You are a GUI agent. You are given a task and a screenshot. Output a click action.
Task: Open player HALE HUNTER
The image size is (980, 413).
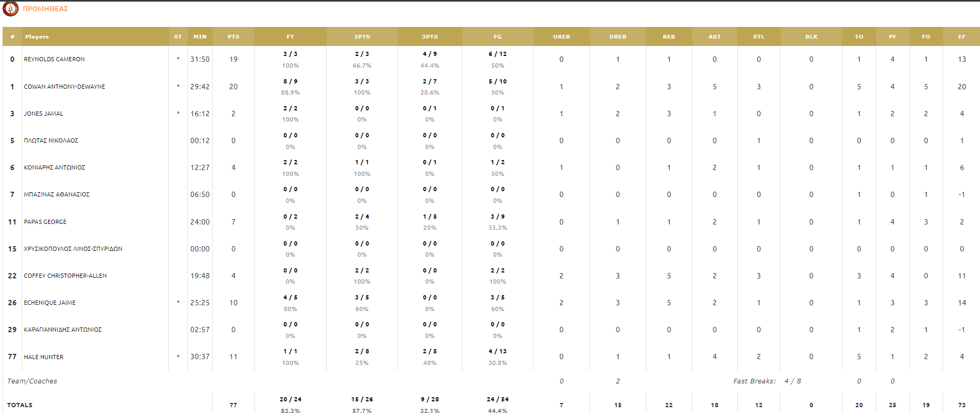click(43, 357)
